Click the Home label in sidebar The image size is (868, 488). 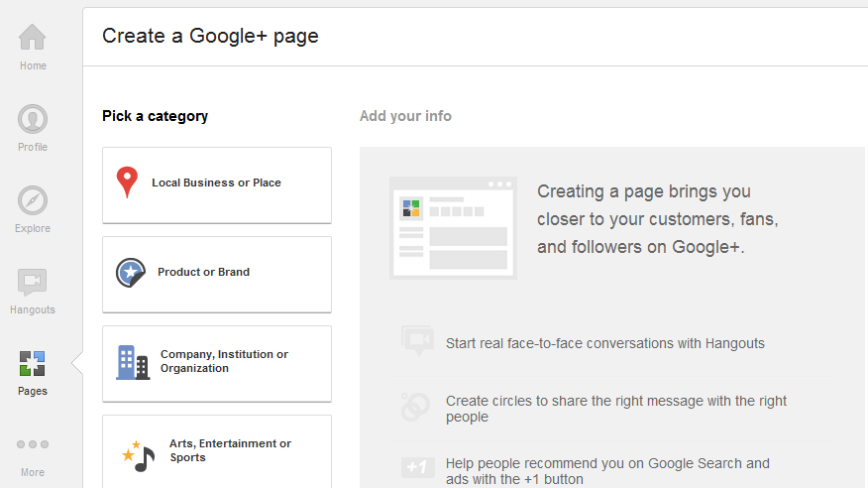(34, 65)
